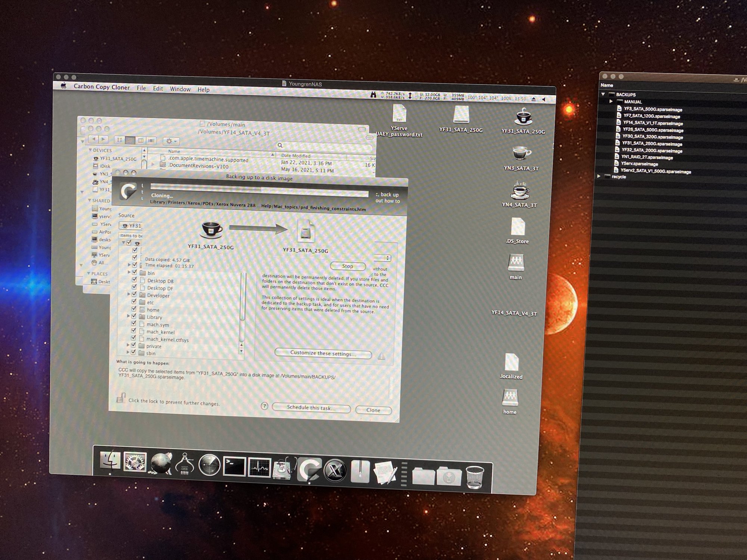Uncheck the home item checkbox
This screenshot has width=747, height=560.
point(134,309)
